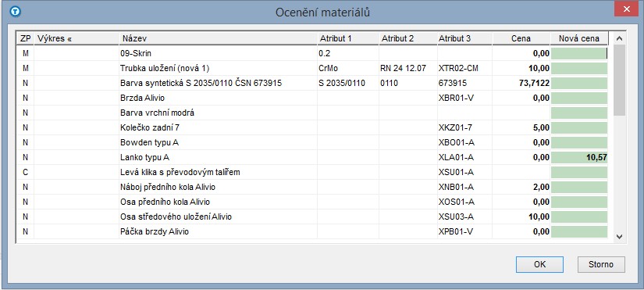The height and width of the screenshot is (290, 644).
Task: Click the XNB01-A attribute cell
Action: (x=456, y=187)
